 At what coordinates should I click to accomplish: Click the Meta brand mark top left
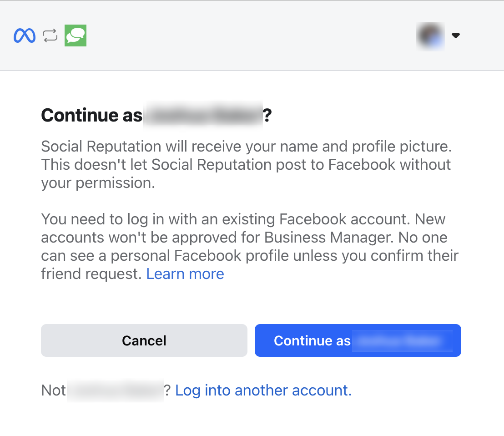click(x=24, y=35)
